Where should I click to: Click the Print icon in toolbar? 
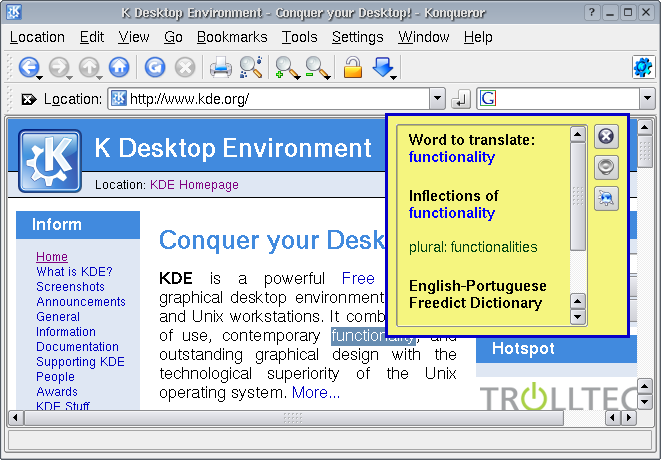pos(220,68)
